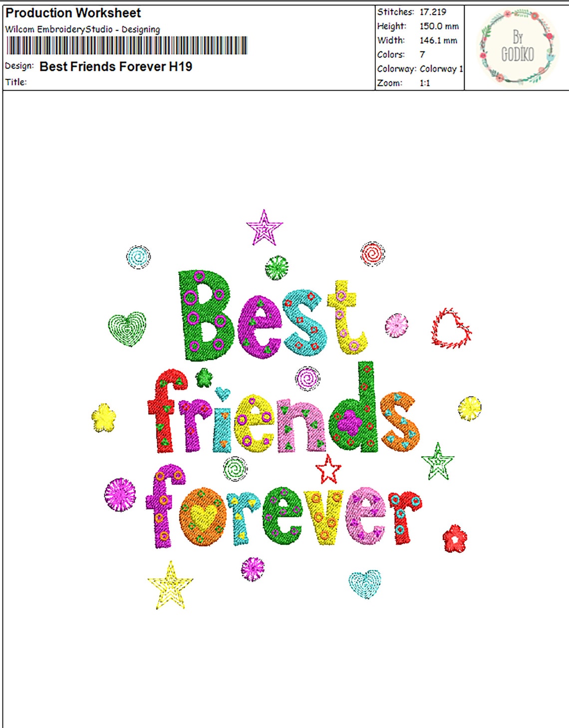Open design 'Best Friends Forever H19'

pos(116,67)
